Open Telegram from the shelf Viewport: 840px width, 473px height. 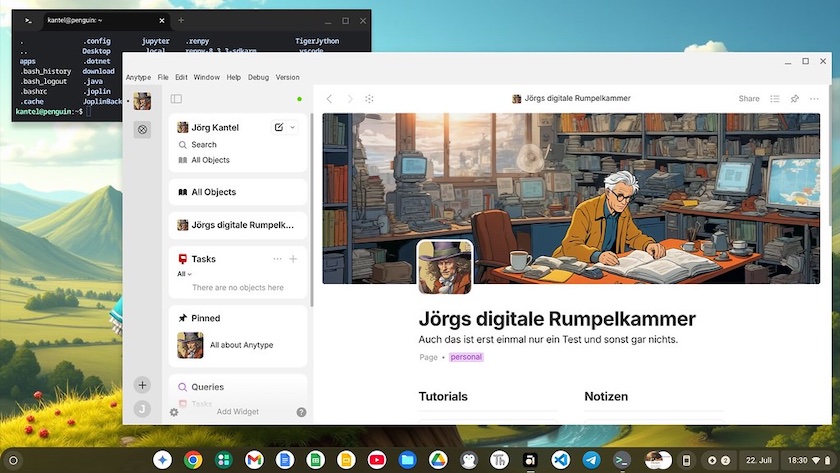(591, 460)
